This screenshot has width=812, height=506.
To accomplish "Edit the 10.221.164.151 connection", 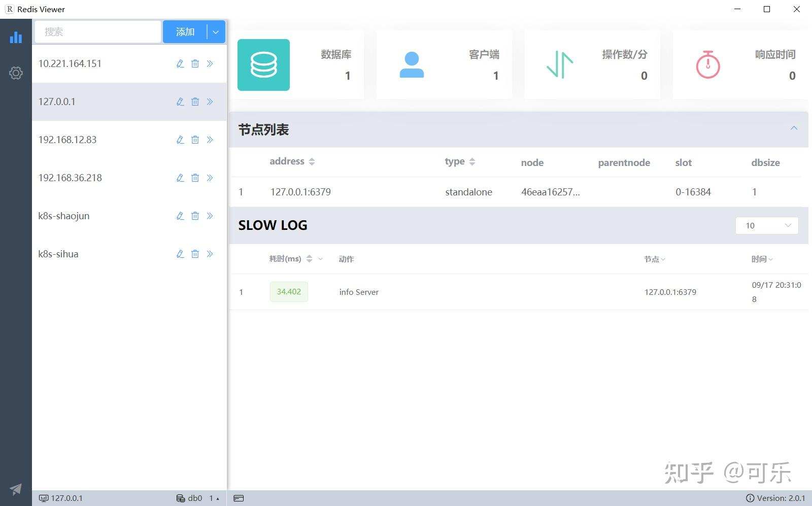I will tap(180, 63).
